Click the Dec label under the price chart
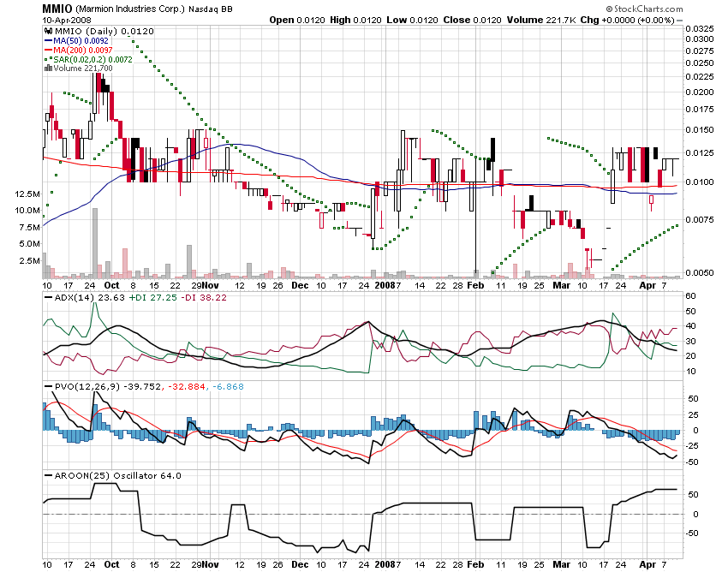 (300, 285)
